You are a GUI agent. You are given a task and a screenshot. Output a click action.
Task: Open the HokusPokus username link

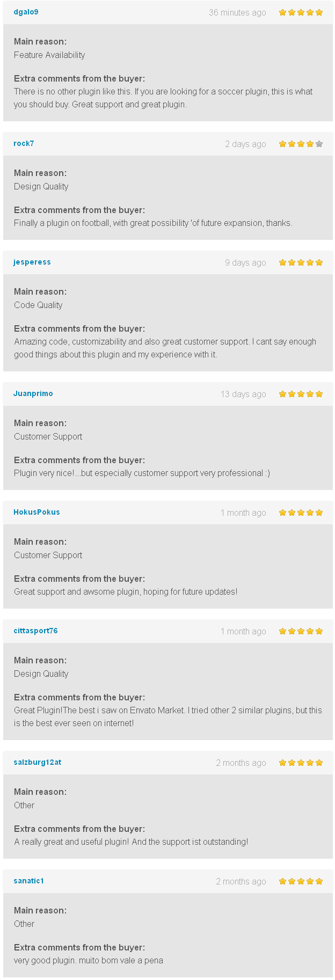pyautogui.click(x=37, y=512)
